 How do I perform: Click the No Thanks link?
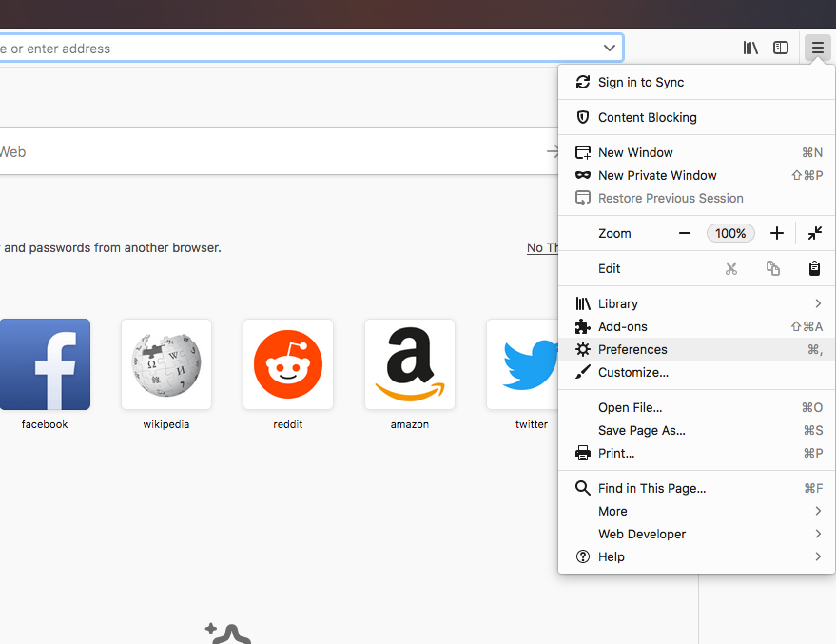[x=542, y=248]
